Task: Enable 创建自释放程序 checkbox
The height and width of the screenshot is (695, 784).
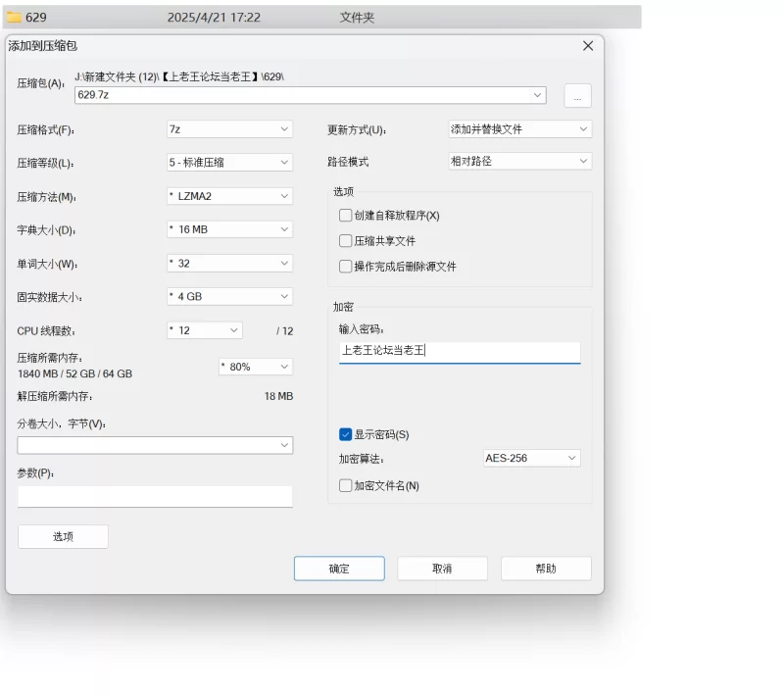Action: (346, 216)
